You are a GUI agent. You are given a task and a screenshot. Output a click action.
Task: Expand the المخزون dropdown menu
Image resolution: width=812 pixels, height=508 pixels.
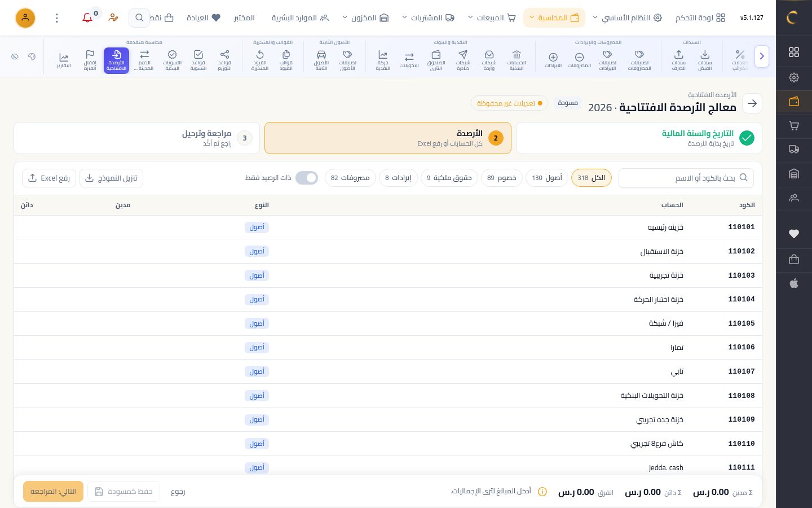coord(365,18)
